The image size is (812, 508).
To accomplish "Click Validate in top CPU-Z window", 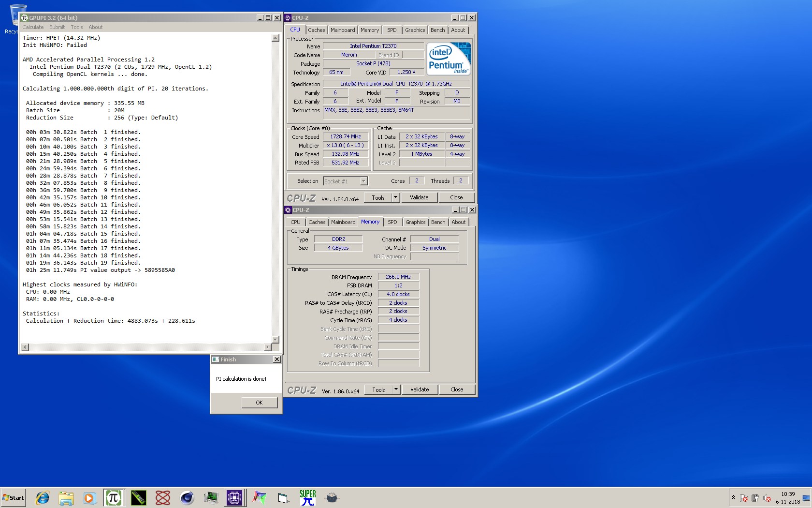I will [419, 197].
